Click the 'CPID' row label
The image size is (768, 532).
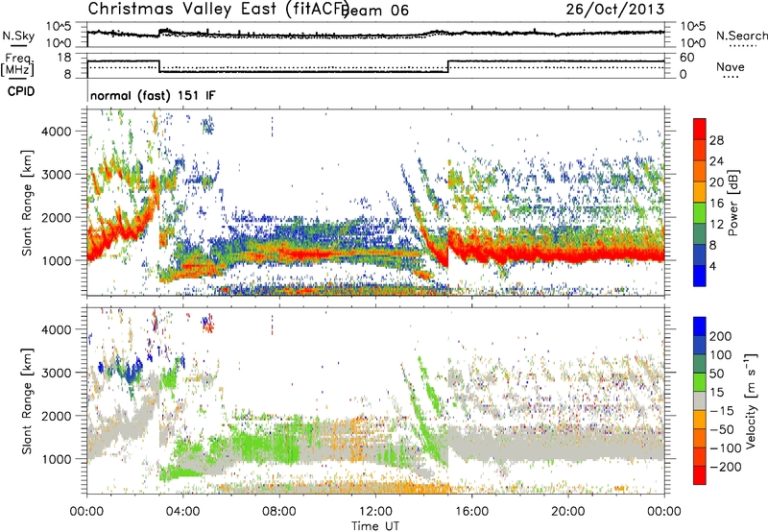[21, 91]
